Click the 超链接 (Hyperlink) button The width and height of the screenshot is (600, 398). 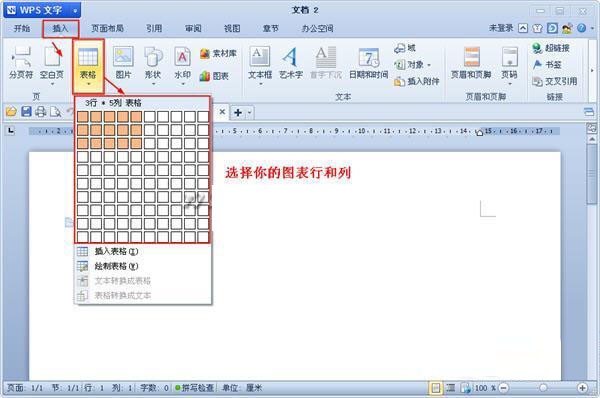coord(551,48)
